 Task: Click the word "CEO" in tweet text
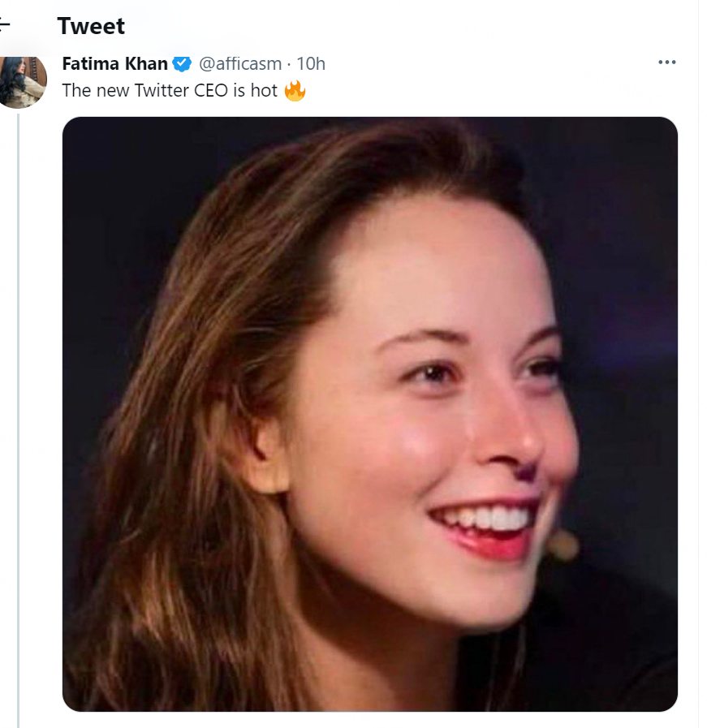point(213,91)
